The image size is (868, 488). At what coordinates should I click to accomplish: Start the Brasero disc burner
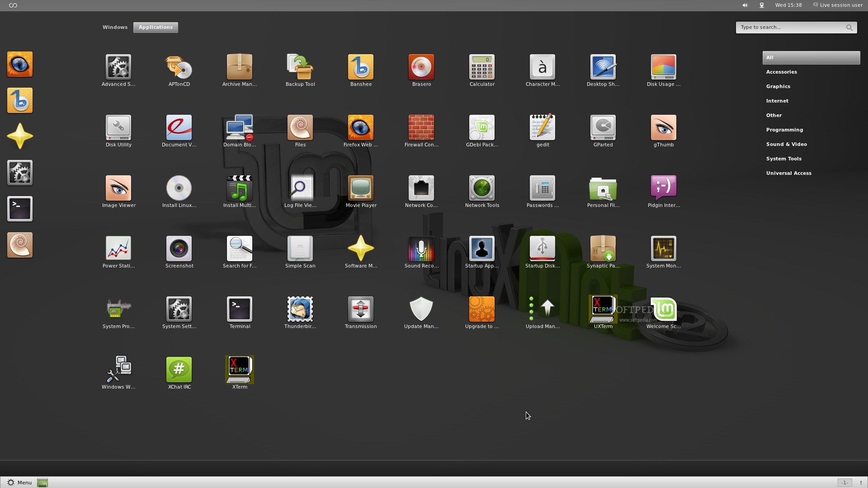click(x=421, y=67)
